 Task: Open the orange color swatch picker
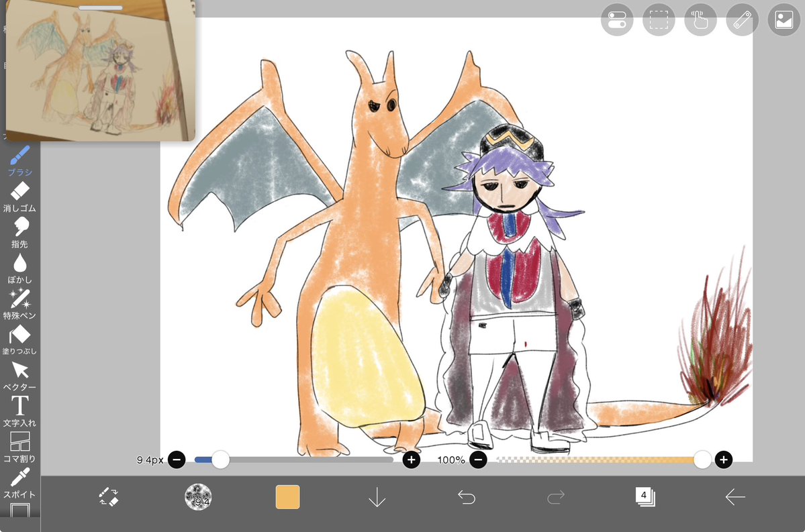point(287,497)
